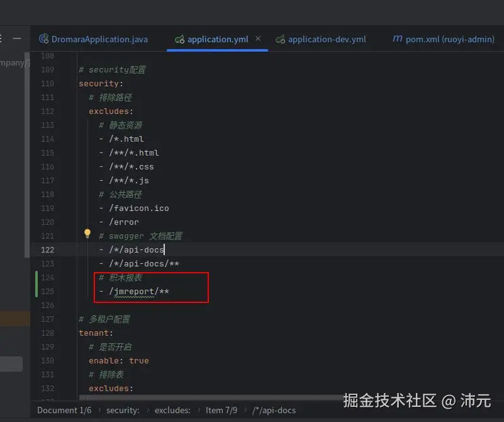Click the DromaraApplication.java class icon
The width and height of the screenshot is (504, 422).
click(x=43, y=39)
